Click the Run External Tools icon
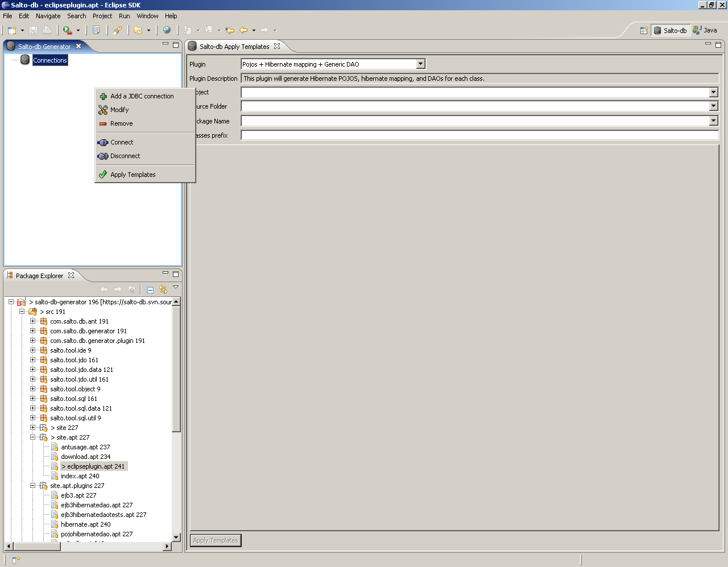Screen dimensions: 728x567 67,30
